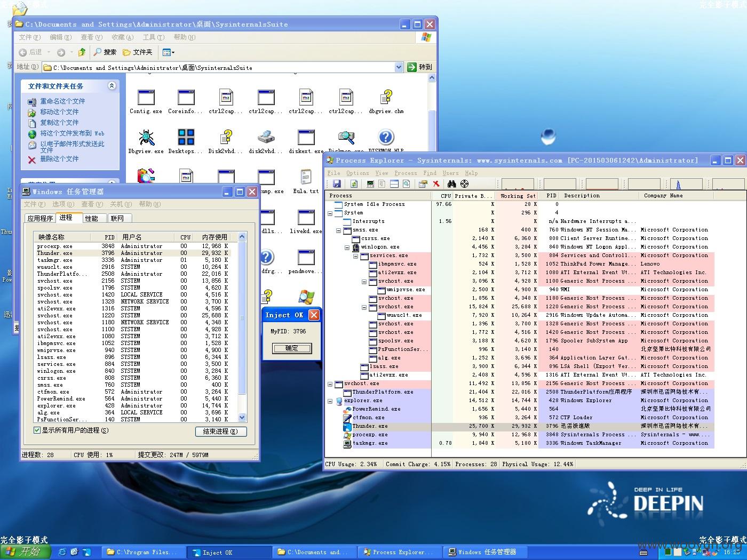Click 重命名这个文件 task link
The image size is (747, 560).
pos(62,101)
